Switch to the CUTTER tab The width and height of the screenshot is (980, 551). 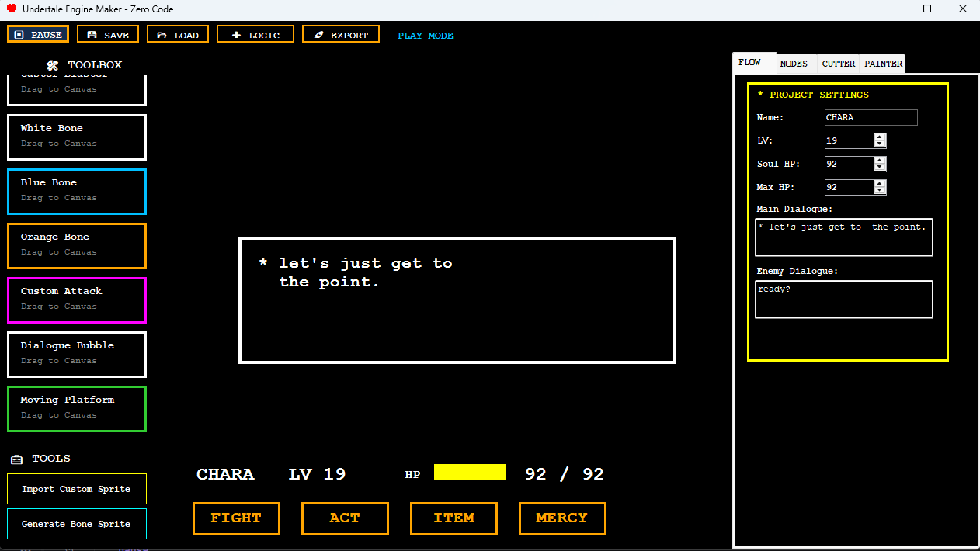[839, 64]
